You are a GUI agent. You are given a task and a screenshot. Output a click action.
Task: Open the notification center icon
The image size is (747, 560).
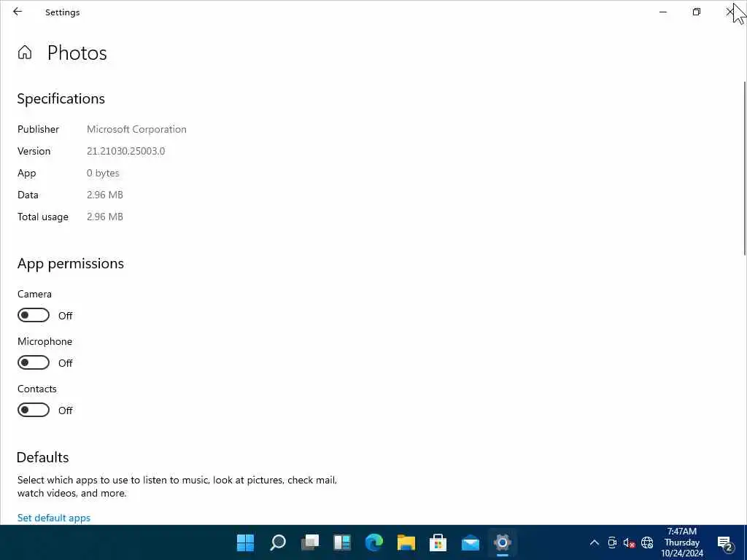coord(725,542)
